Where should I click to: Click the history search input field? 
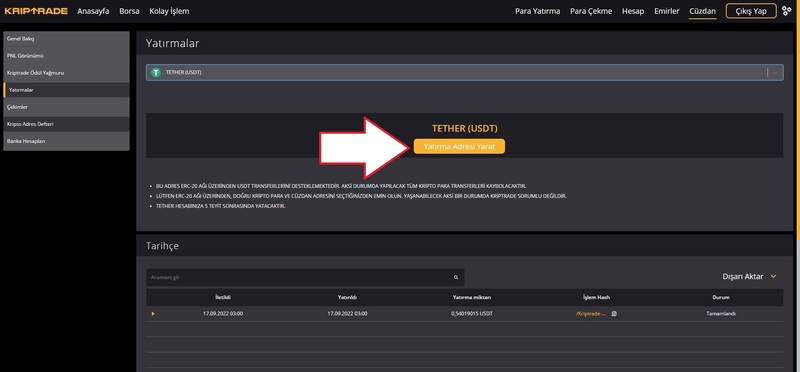305,278
